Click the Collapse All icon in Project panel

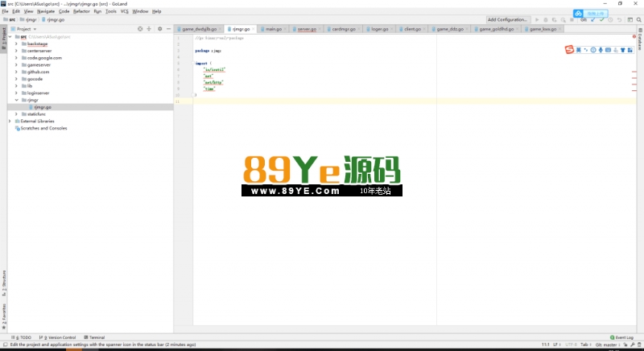(149, 29)
